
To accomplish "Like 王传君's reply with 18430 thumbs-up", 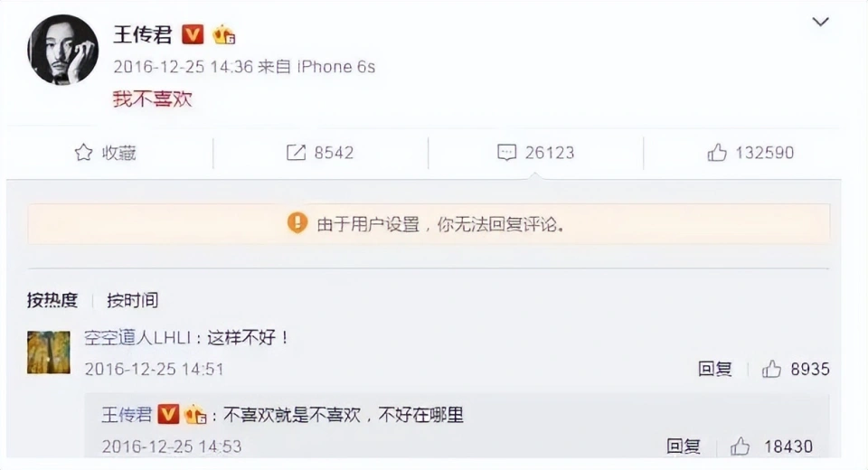I will tap(740, 446).
